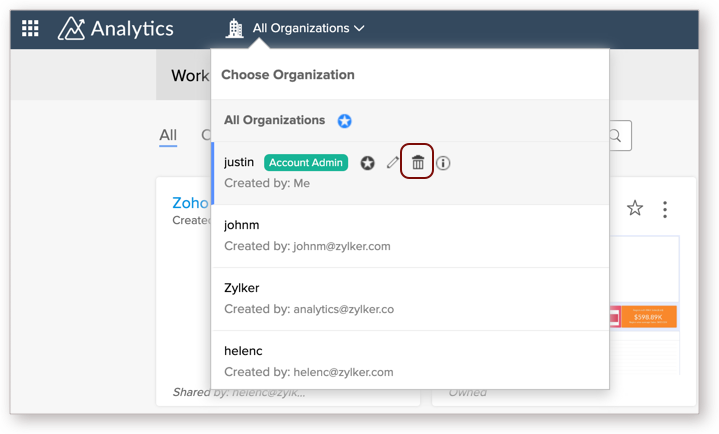
Task: View justin organization info icon
Action: point(443,163)
